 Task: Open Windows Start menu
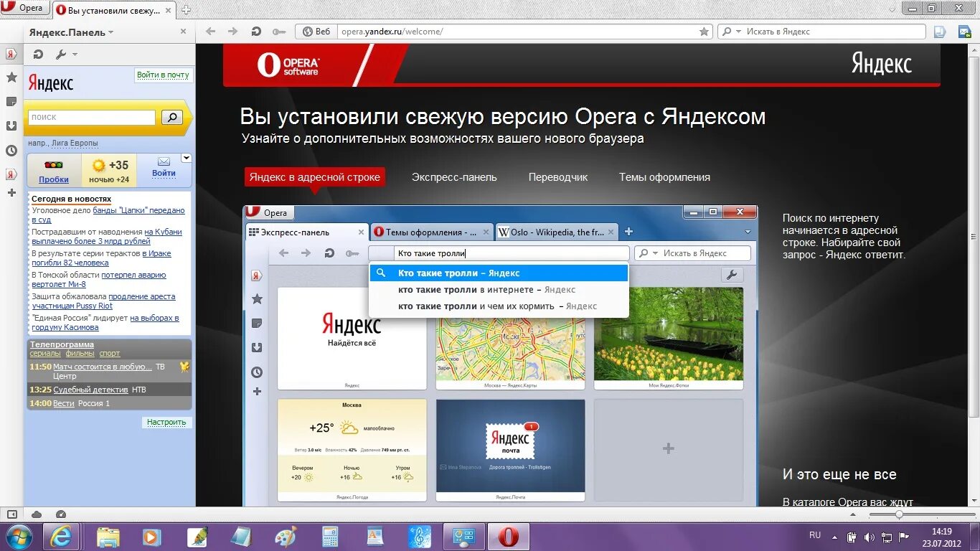19,537
